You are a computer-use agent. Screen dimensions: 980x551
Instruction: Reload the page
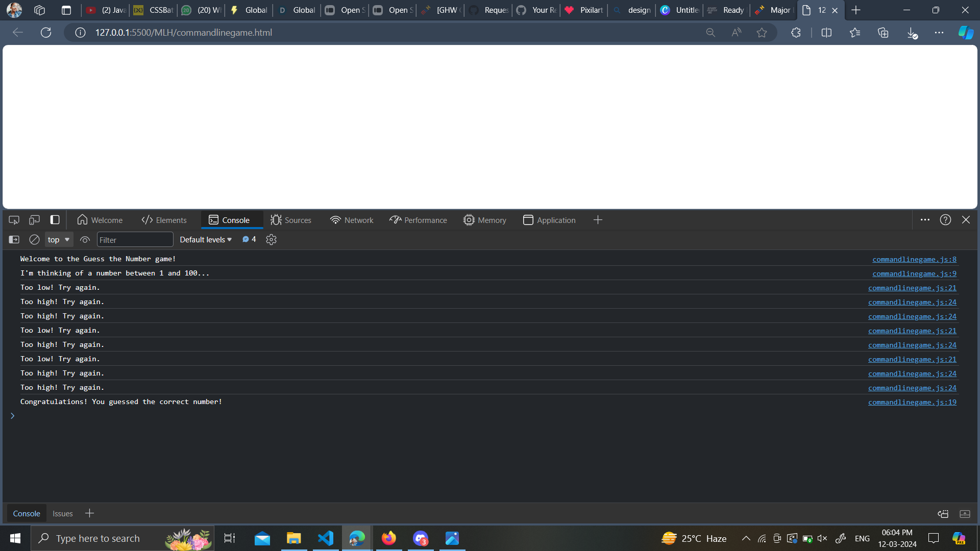tap(45, 32)
